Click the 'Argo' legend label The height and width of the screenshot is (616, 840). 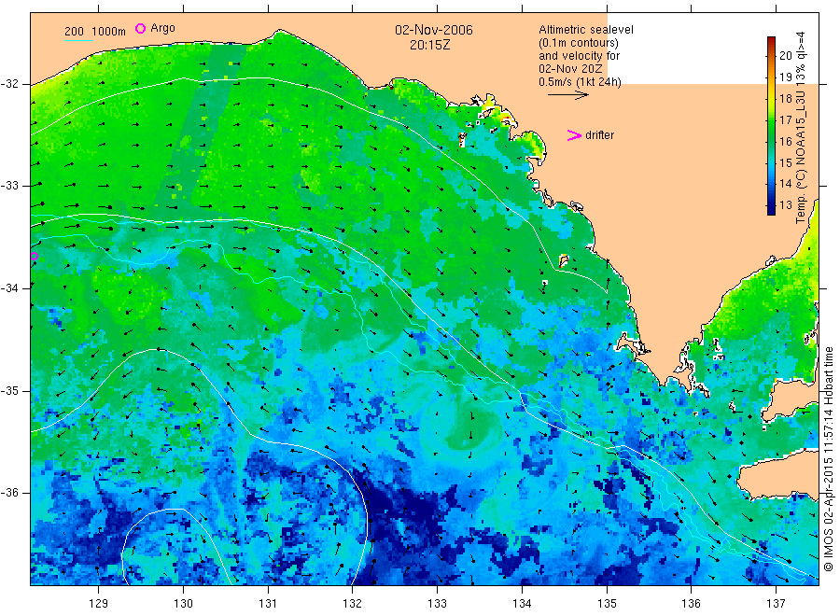[162, 28]
